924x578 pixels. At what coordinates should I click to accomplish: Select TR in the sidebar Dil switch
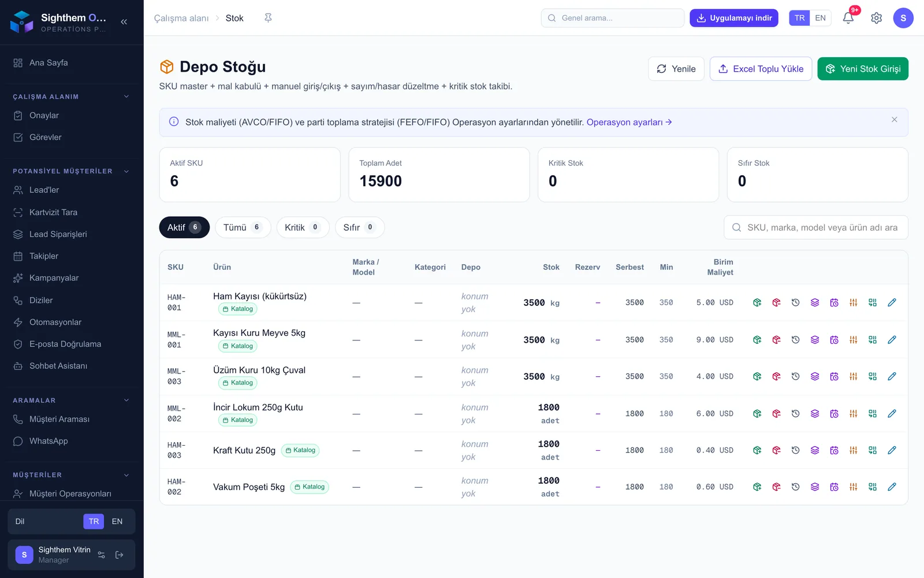(94, 521)
